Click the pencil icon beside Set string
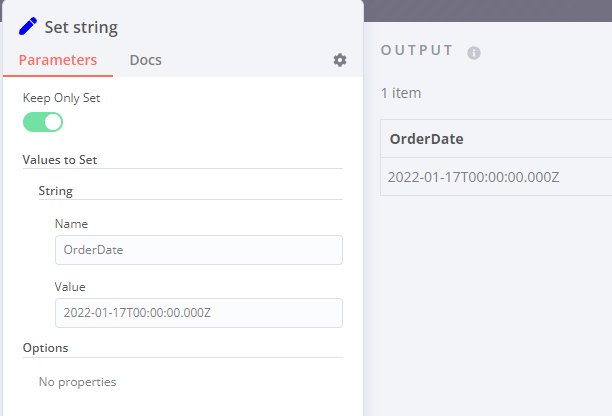612x416 pixels. [x=29, y=27]
